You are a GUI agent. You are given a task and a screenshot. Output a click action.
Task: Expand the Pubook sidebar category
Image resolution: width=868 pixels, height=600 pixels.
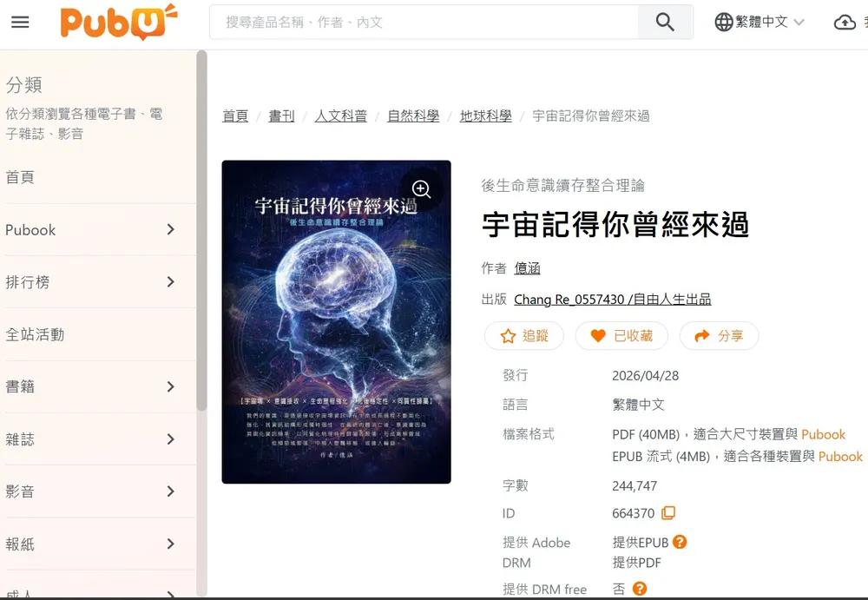tap(90, 230)
